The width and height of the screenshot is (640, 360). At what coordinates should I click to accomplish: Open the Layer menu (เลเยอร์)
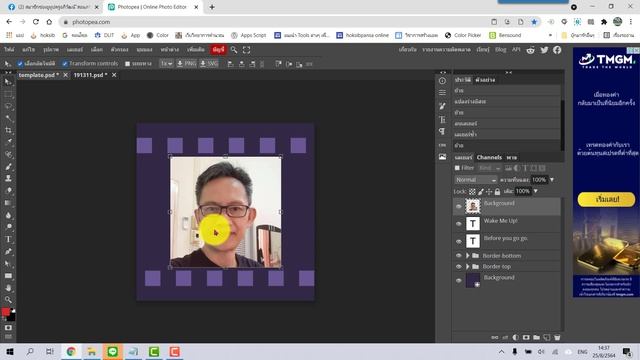click(75, 49)
